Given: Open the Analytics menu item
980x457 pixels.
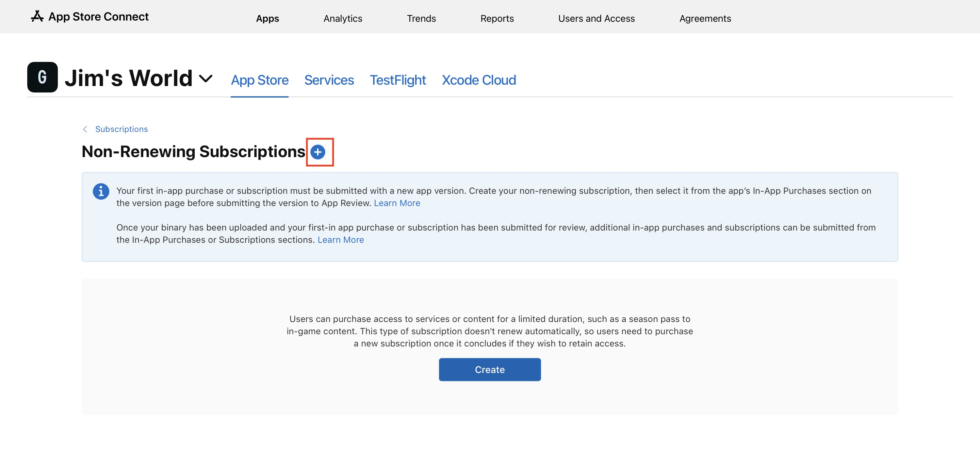Looking at the screenshot, I should pyautogui.click(x=342, y=18).
